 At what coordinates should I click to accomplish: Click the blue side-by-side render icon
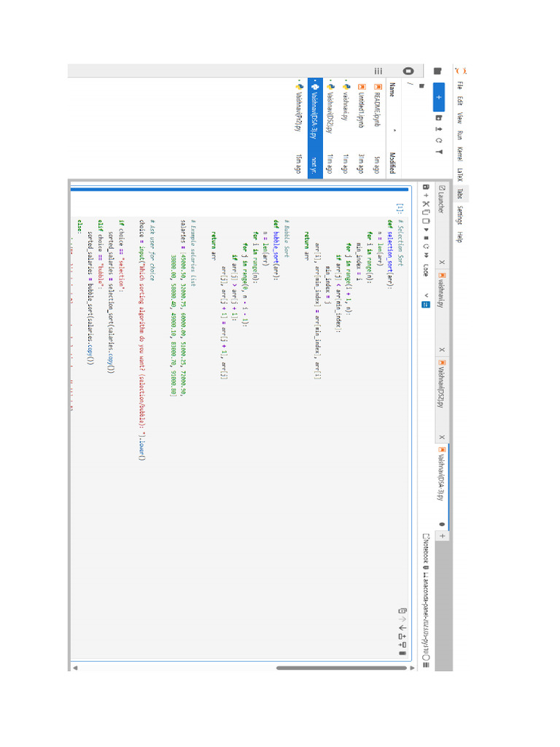[x=426, y=304]
